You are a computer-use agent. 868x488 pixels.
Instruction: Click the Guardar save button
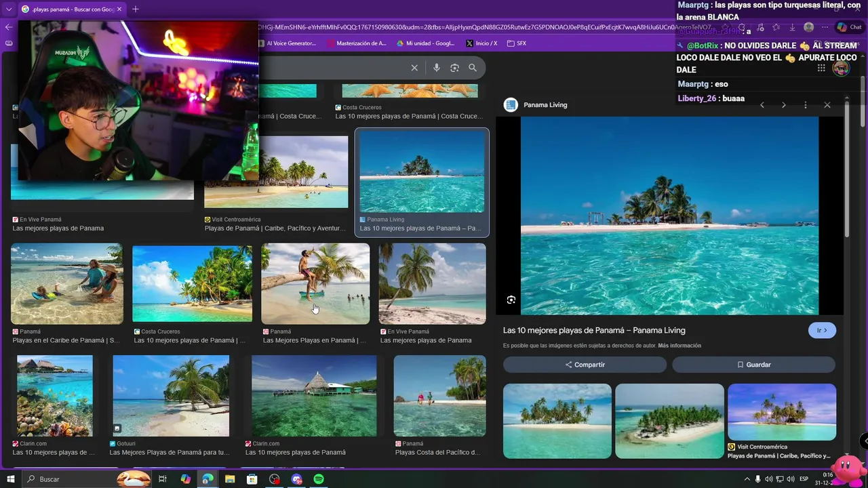coord(753,365)
